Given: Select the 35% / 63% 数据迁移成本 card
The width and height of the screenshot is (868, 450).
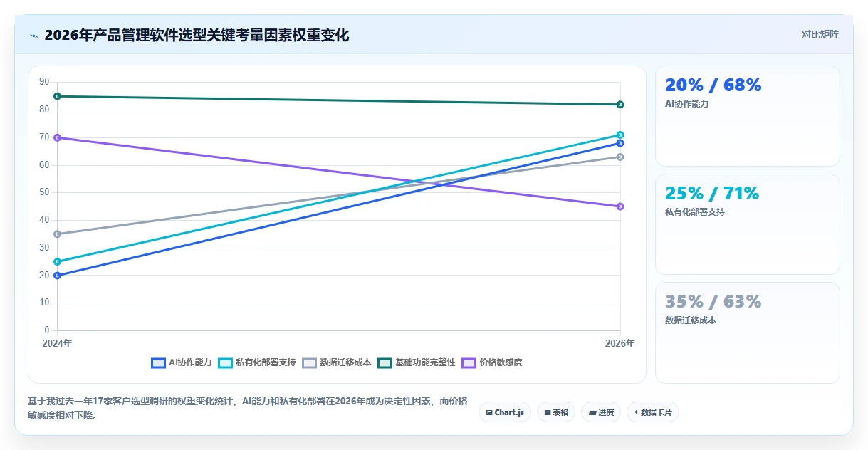Looking at the screenshot, I should (x=748, y=333).
